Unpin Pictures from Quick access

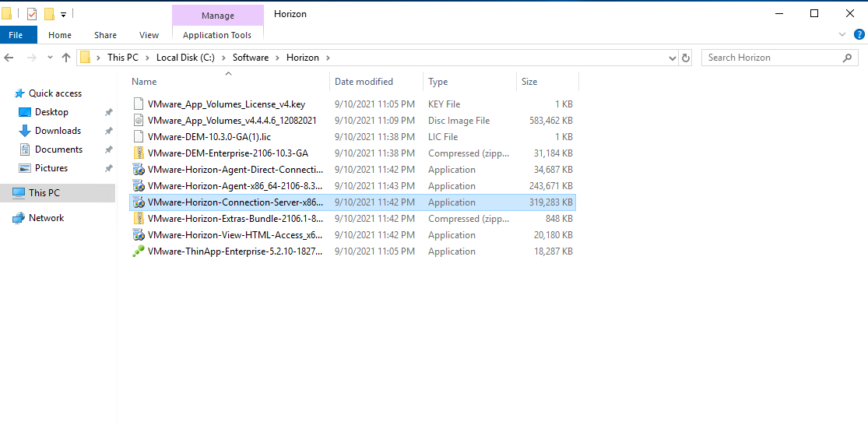(x=108, y=168)
